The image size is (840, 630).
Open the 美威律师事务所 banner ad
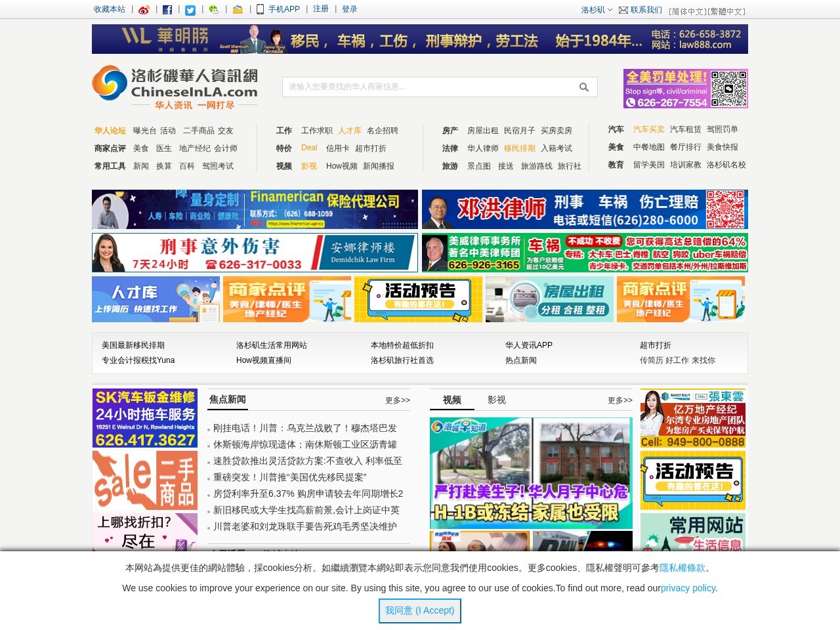coord(585,253)
